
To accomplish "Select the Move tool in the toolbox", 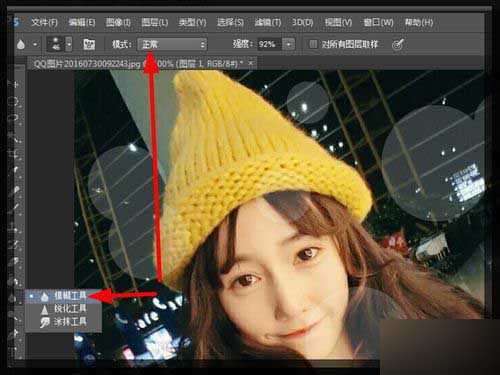I will coord(15,84).
